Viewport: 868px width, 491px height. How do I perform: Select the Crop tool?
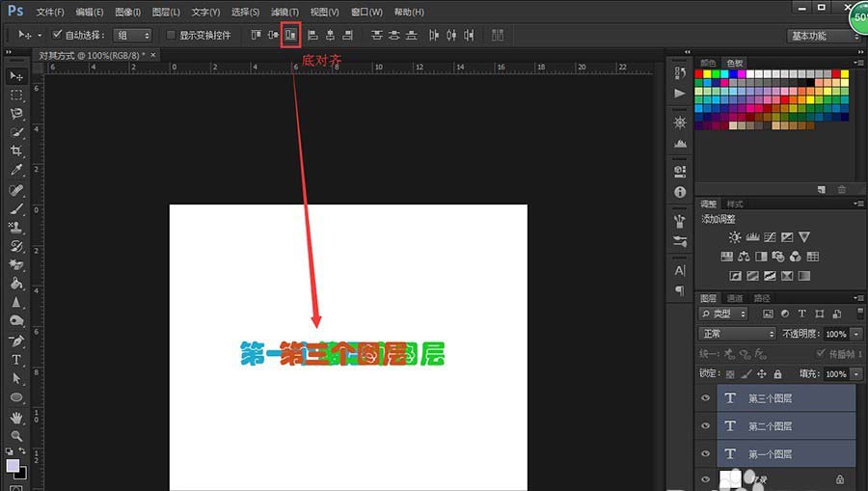(x=16, y=150)
